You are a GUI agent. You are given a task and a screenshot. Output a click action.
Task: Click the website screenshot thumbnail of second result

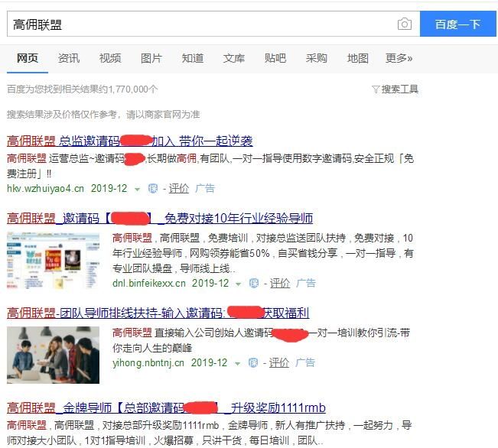tap(53, 261)
